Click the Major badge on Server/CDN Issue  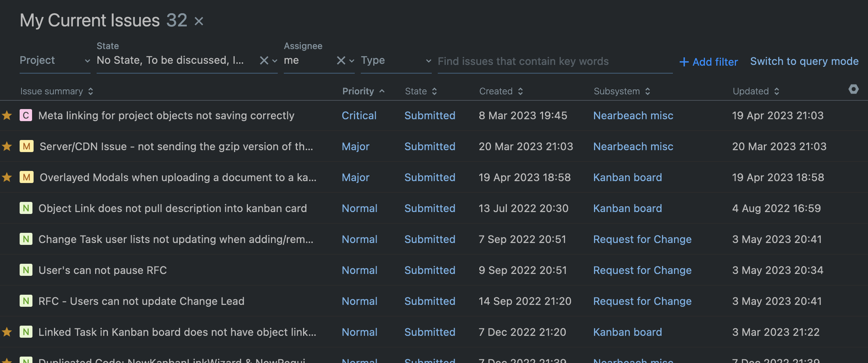click(x=26, y=146)
